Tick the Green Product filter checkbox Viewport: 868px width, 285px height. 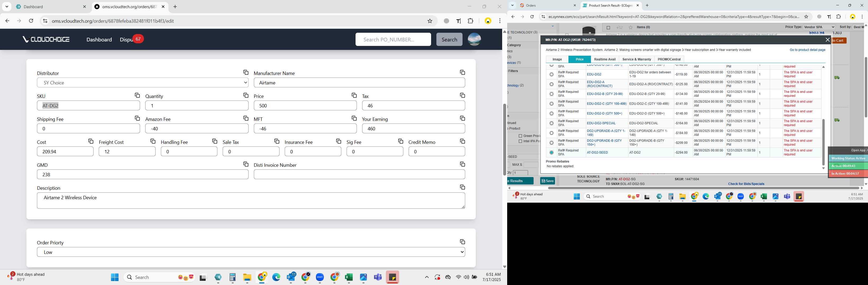point(520,136)
